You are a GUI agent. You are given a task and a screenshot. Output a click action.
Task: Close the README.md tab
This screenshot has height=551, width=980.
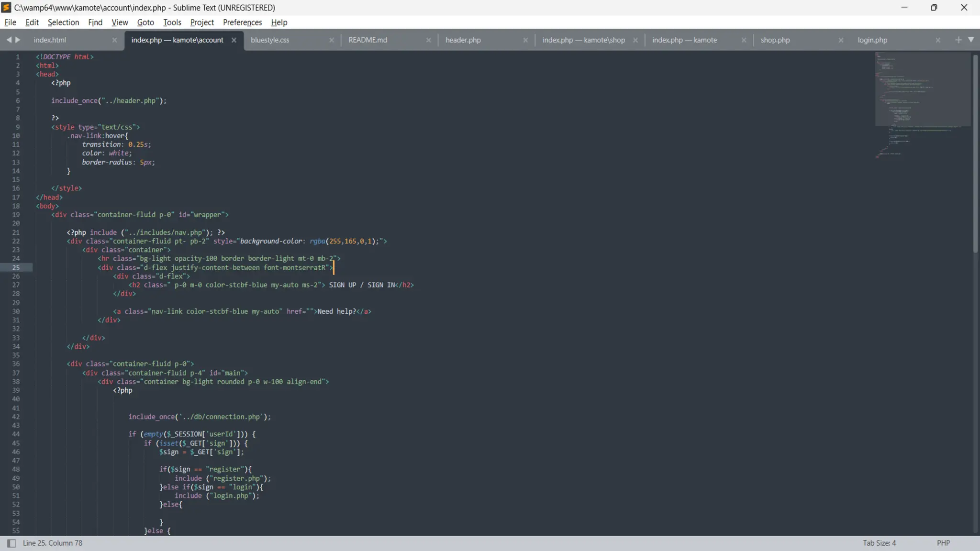click(x=428, y=40)
